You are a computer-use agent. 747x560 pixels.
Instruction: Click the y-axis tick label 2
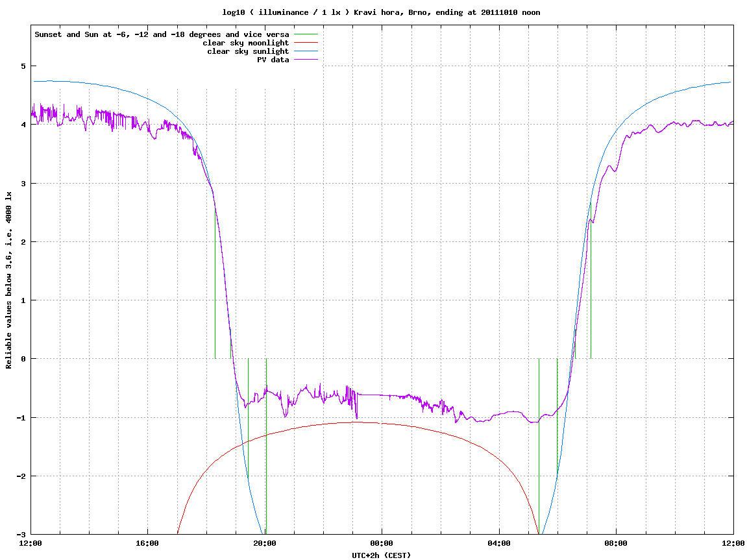(23, 242)
